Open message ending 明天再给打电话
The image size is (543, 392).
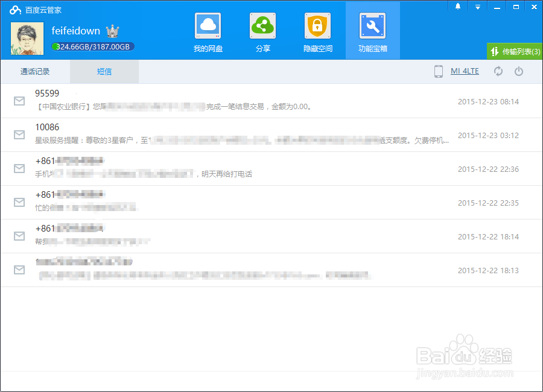pyautogui.click(x=144, y=174)
